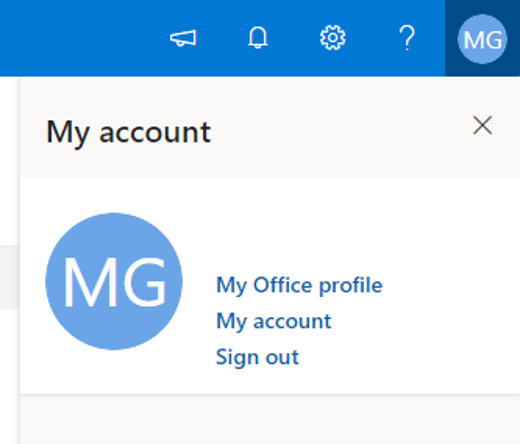The height and width of the screenshot is (444, 520).
Task: Launch settings panel from the cog icon
Action: (x=332, y=38)
